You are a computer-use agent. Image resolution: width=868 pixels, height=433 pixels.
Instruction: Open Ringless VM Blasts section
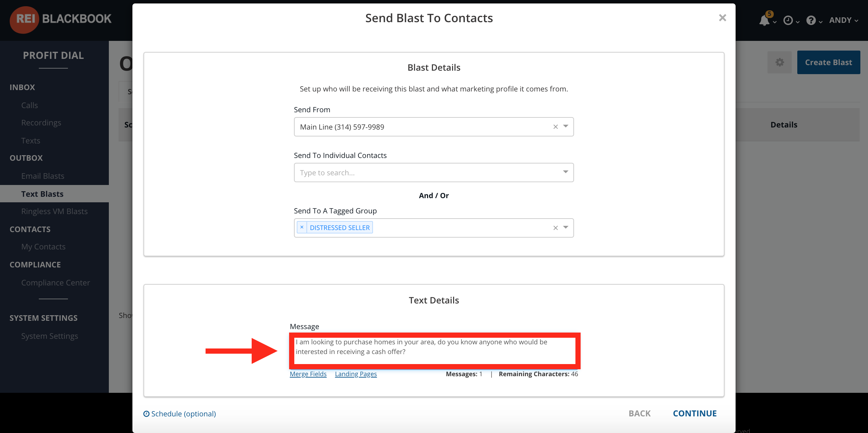[54, 211]
